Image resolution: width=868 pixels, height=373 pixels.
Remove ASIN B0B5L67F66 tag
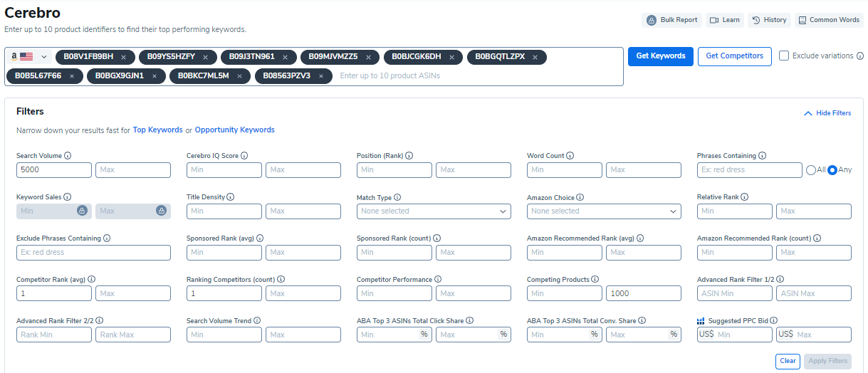pos(72,76)
